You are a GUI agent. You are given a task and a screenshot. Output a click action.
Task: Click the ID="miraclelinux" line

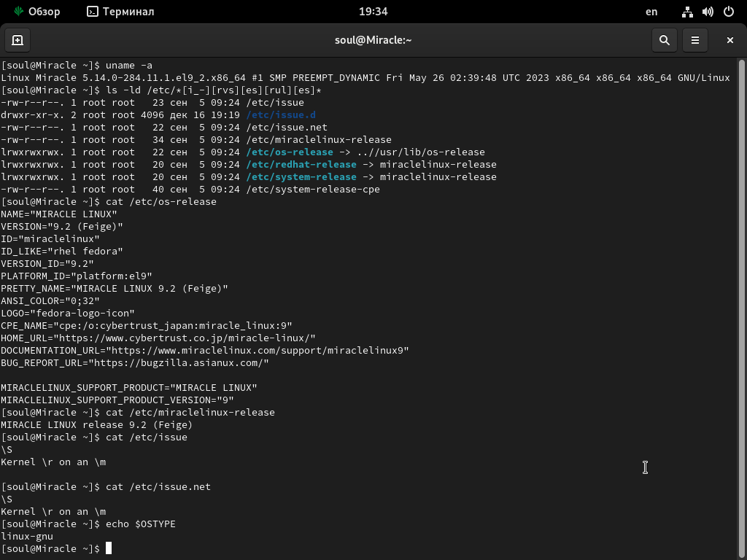pyautogui.click(x=50, y=238)
